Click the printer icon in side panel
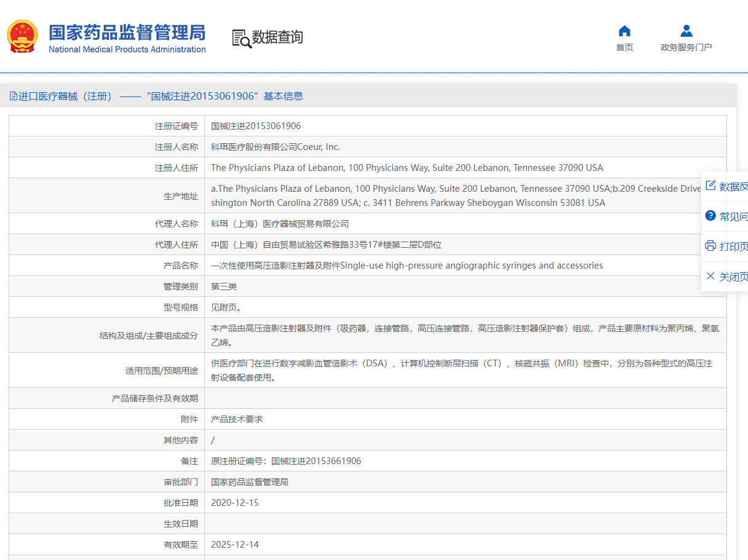The width and height of the screenshot is (748, 560). (710, 246)
